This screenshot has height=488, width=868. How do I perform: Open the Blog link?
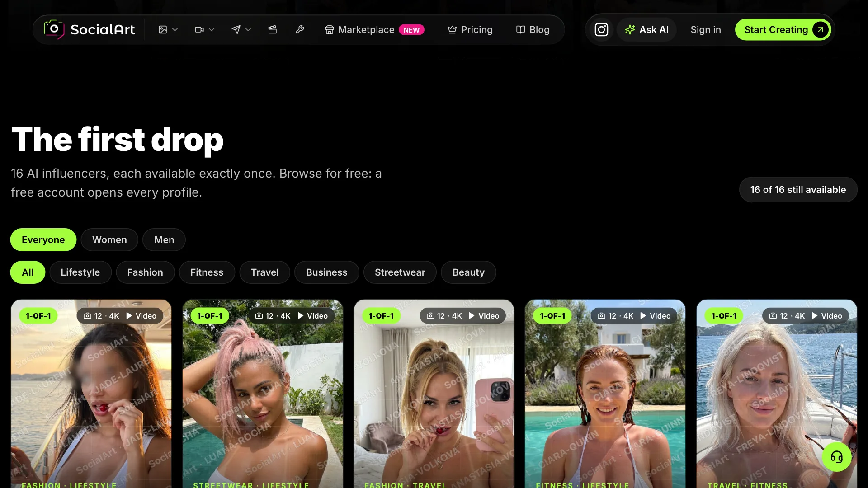[x=533, y=30]
